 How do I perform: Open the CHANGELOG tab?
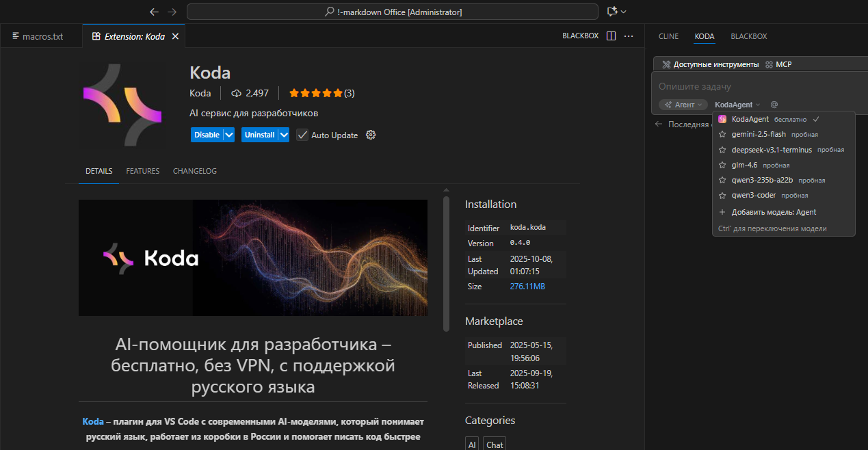point(195,171)
